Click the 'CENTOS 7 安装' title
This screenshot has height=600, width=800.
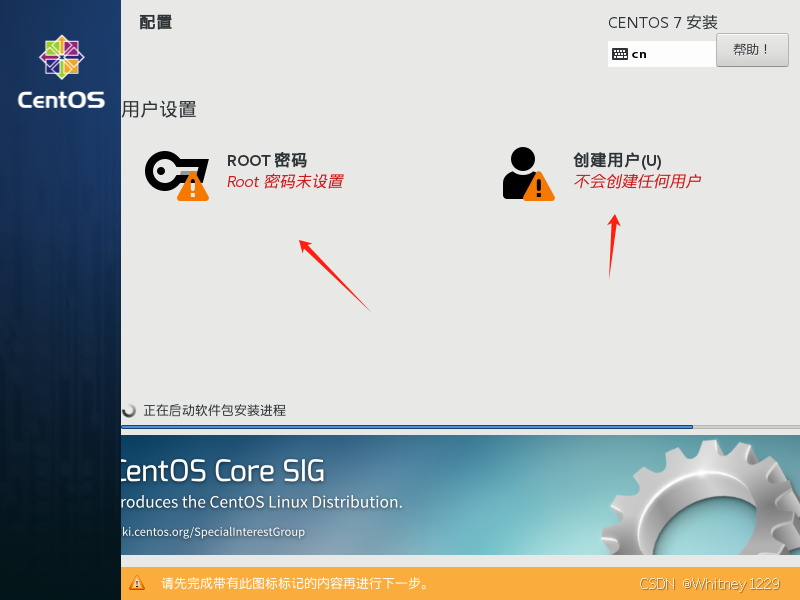click(x=663, y=22)
